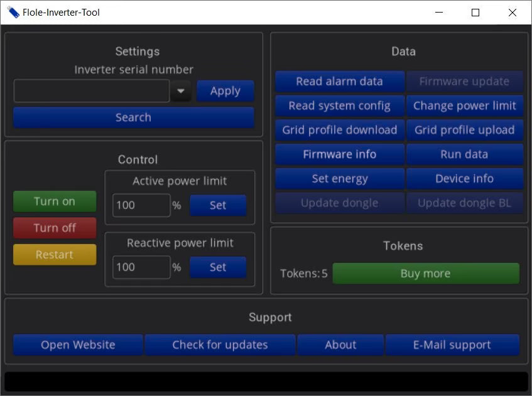Click the green Turn on button

coord(55,201)
